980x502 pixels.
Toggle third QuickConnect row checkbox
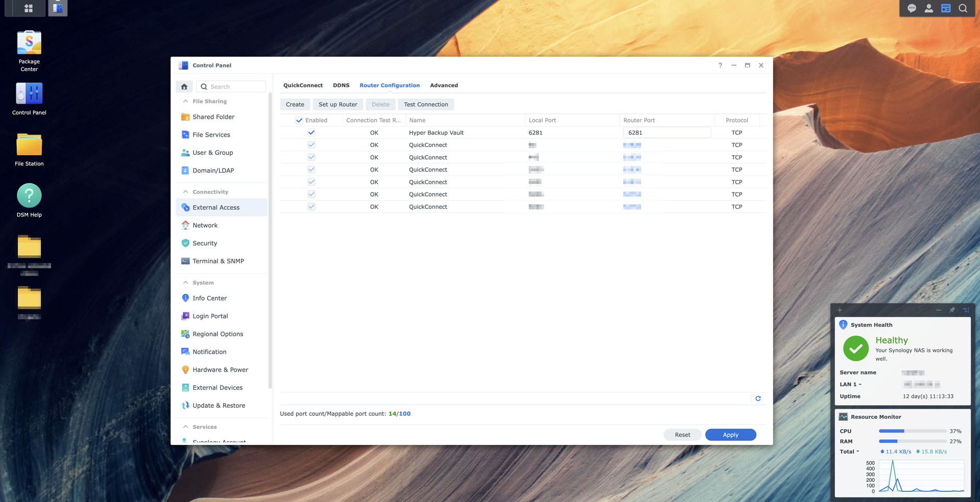tap(311, 169)
